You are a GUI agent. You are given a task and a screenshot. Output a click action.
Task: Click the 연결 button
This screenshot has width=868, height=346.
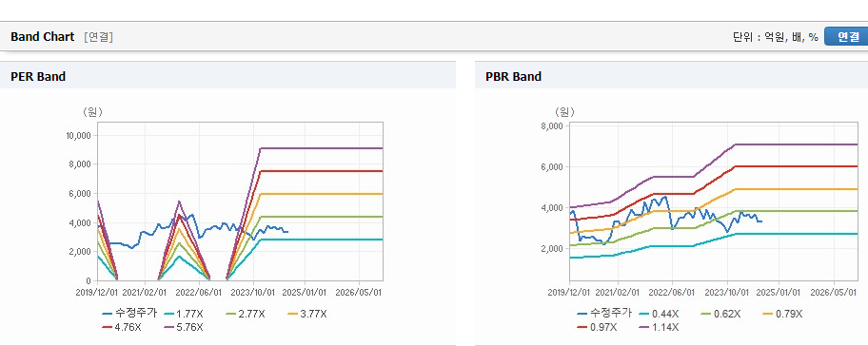point(847,36)
